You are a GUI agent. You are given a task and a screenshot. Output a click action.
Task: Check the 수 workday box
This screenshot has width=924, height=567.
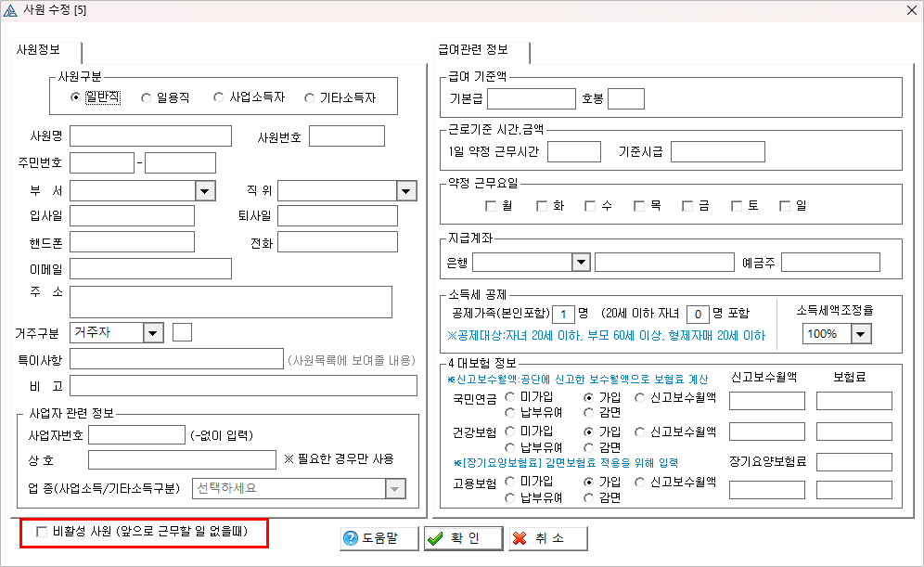click(590, 206)
